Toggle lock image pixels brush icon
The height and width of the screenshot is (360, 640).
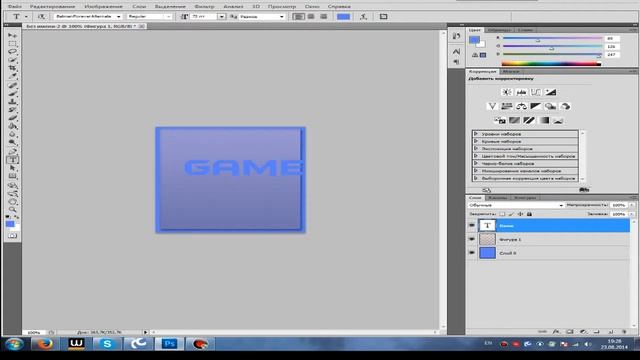coord(511,214)
